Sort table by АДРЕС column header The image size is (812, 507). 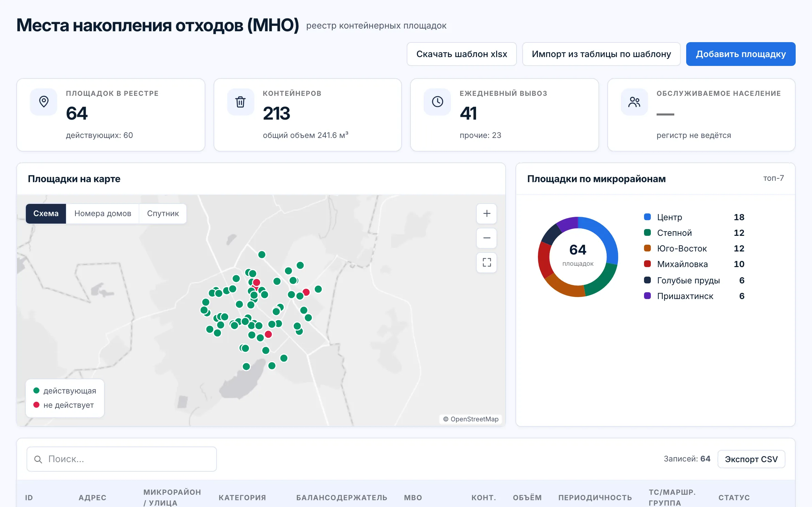(92, 497)
